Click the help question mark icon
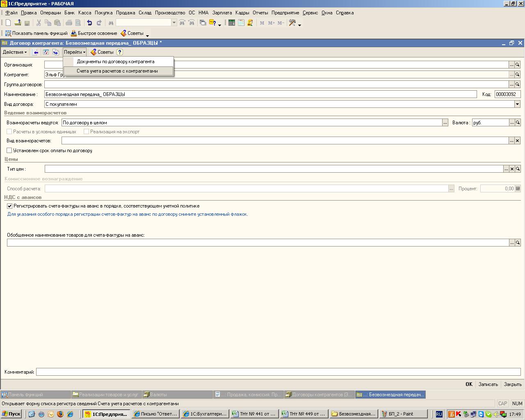525x420 pixels. [x=120, y=52]
